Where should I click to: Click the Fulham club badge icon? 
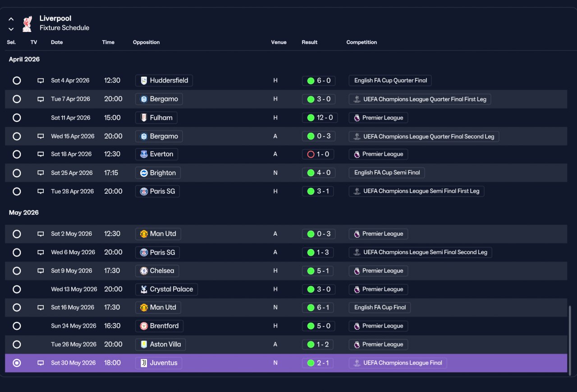tap(144, 118)
